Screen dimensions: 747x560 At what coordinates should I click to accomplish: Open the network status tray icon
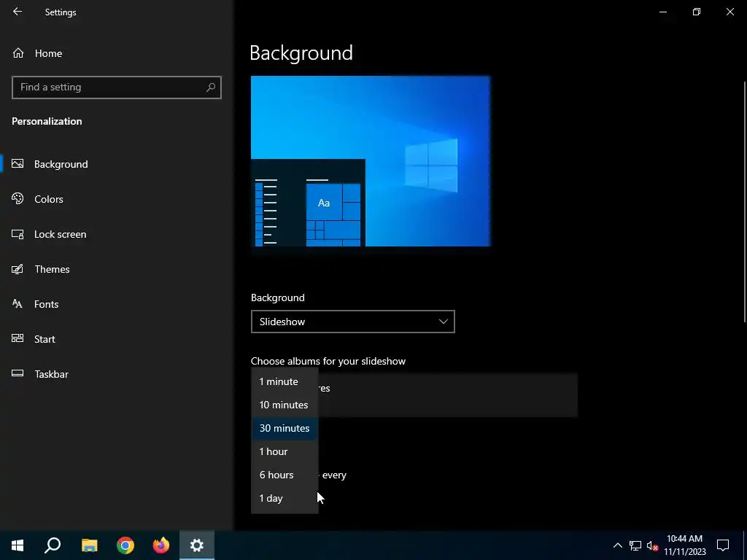[x=635, y=545]
